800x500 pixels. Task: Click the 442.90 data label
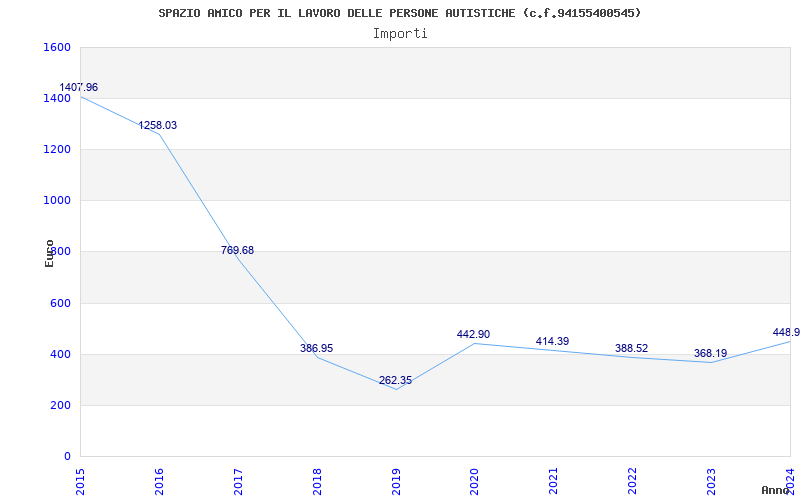473,334
